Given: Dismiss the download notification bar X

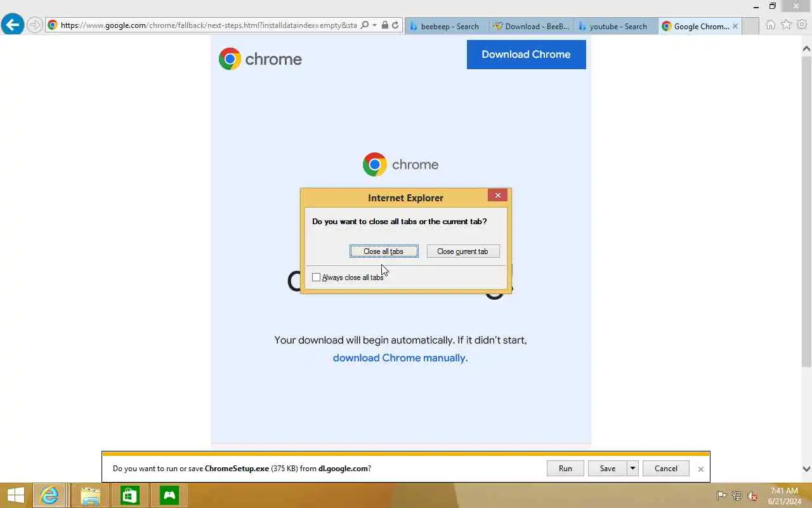Looking at the screenshot, I should (x=700, y=469).
